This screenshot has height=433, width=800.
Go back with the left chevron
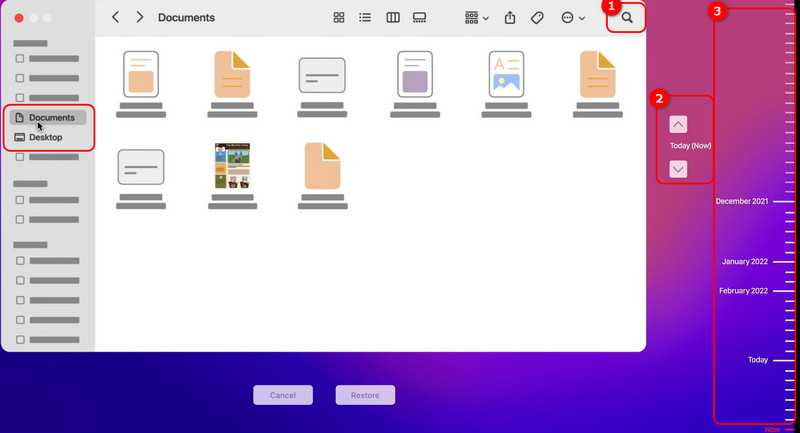[x=116, y=18]
